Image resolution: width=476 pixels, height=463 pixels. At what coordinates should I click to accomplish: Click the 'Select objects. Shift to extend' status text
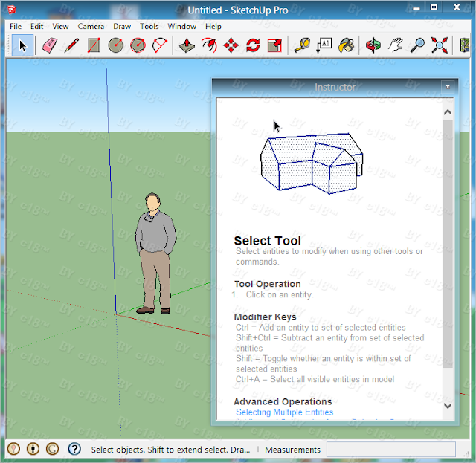click(170, 450)
